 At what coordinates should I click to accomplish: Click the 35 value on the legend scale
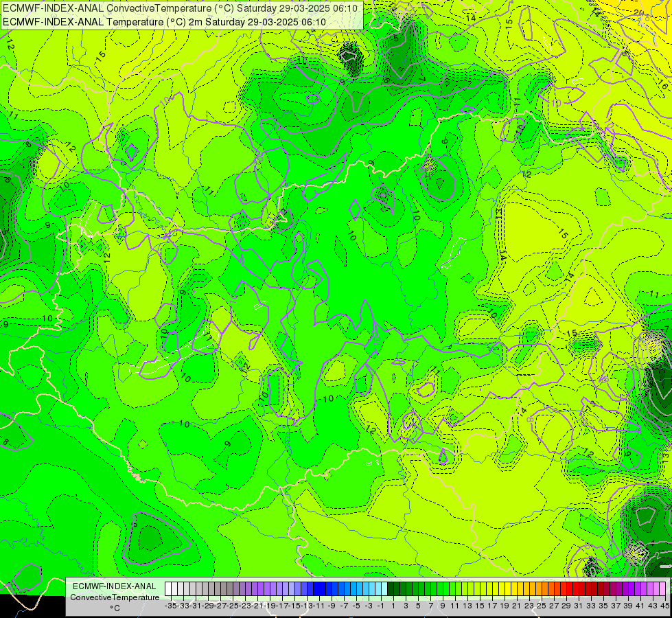pyautogui.click(x=603, y=606)
